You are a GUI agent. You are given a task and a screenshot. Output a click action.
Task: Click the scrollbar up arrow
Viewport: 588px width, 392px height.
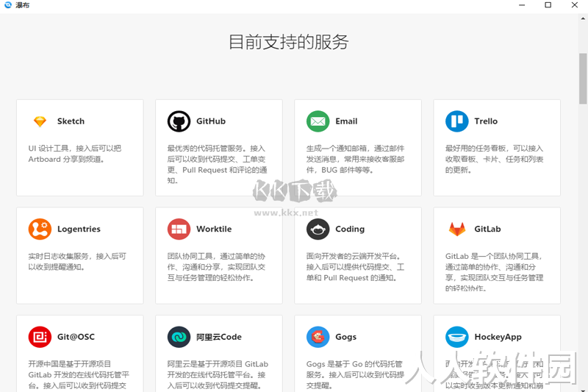[x=583, y=18]
